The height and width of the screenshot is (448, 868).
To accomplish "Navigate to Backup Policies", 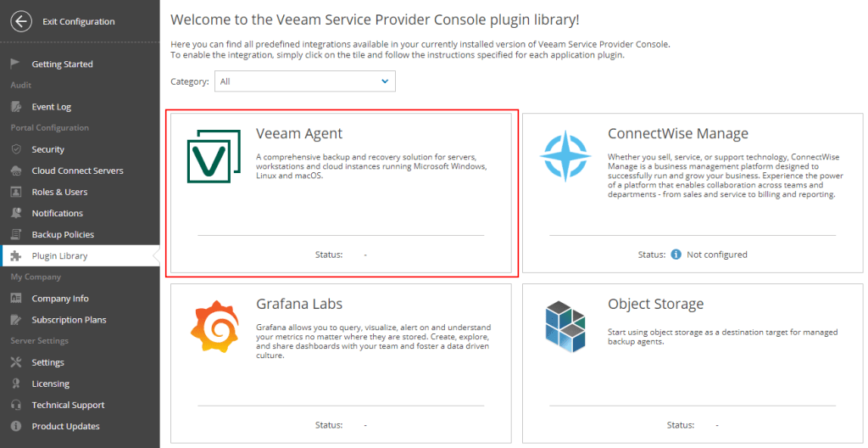I will pyautogui.click(x=63, y=234).
